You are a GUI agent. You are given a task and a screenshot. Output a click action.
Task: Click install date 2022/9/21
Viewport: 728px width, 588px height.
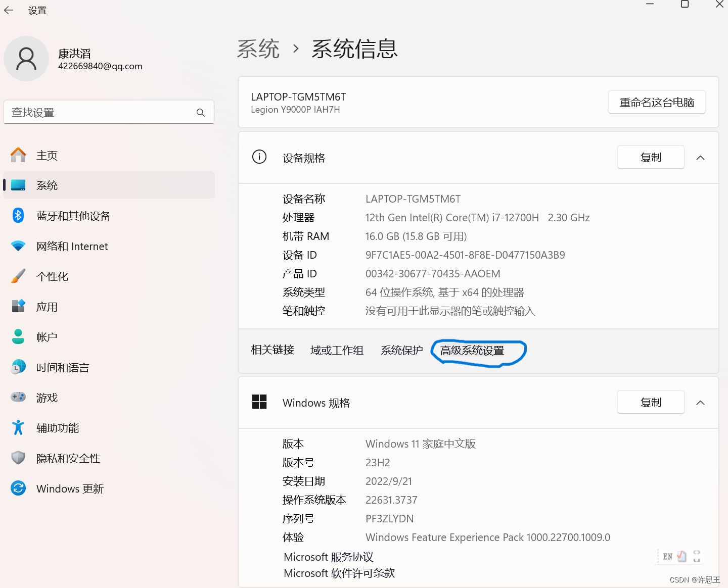[x=389, y=481]
